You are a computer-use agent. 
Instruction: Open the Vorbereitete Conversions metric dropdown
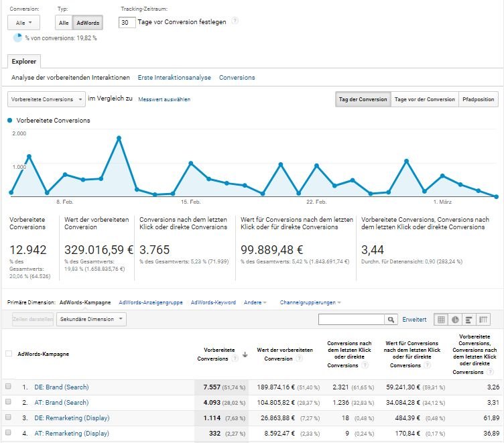[46, 99]
